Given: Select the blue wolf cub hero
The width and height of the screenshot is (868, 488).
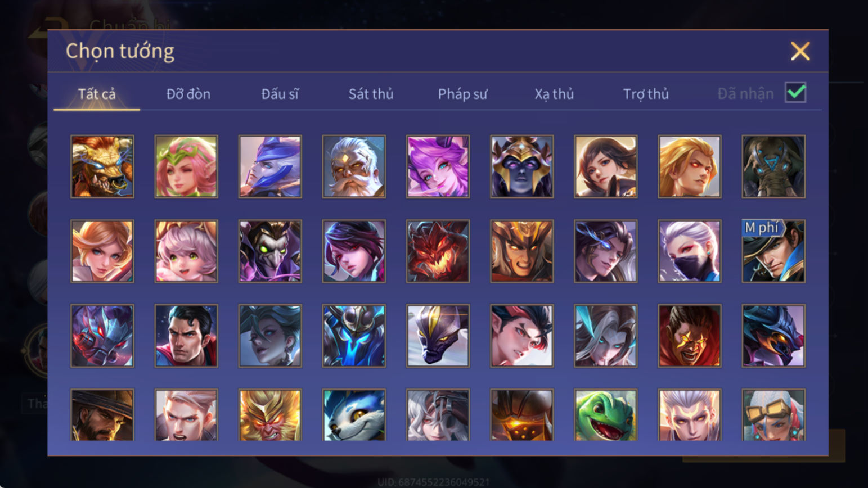Looking at the screenshot, I should [354, 415].
